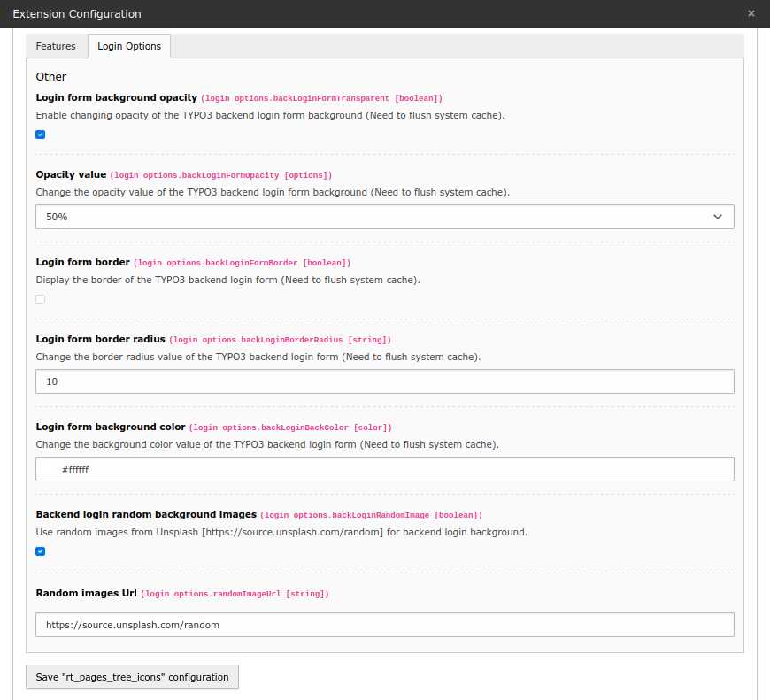
Task: Click "Backend login random background images" label
Action: coord(146,514)
